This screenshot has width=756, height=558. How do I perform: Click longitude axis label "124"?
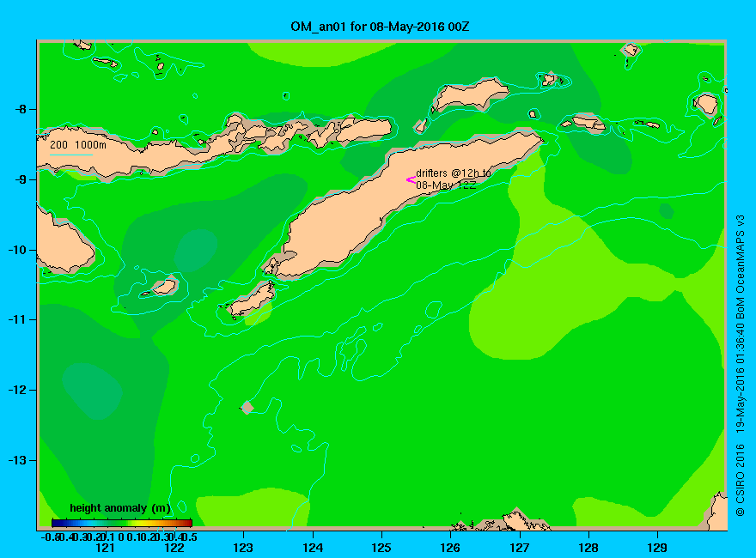(x=313, y=548)
